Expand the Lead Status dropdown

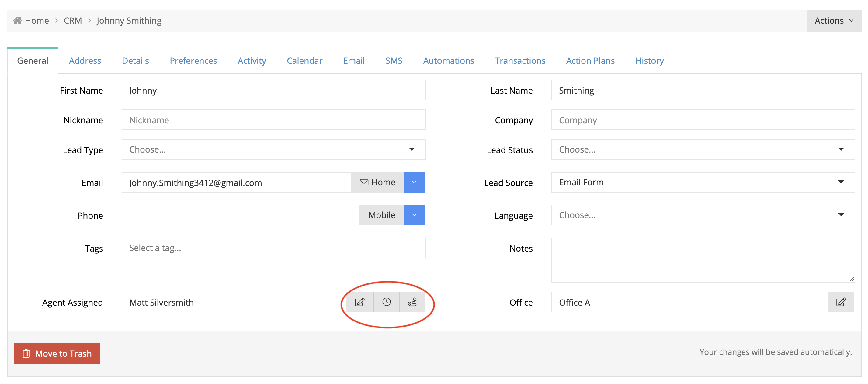[x=703, y=149]
